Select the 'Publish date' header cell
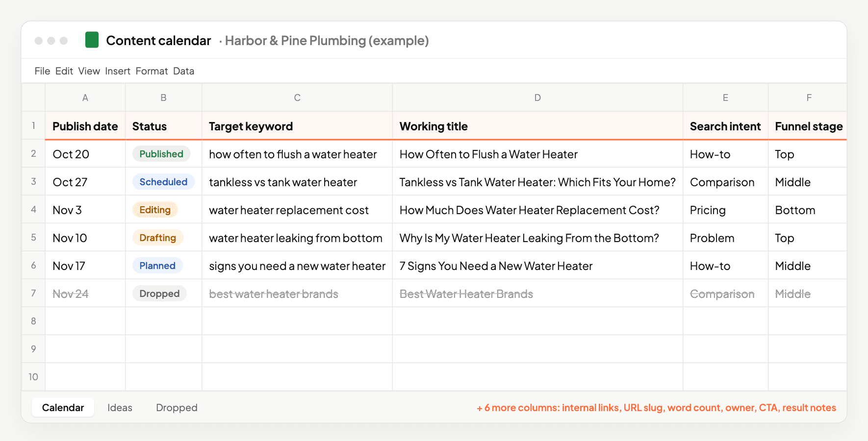 pos(85,126)
